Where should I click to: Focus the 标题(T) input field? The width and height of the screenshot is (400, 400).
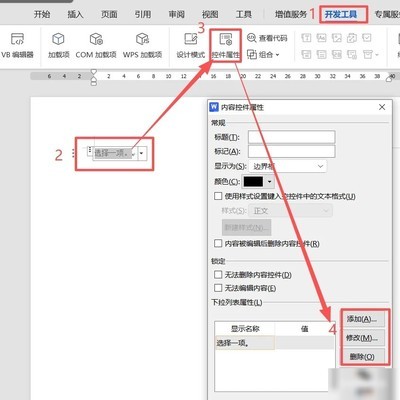click(292, 137)
